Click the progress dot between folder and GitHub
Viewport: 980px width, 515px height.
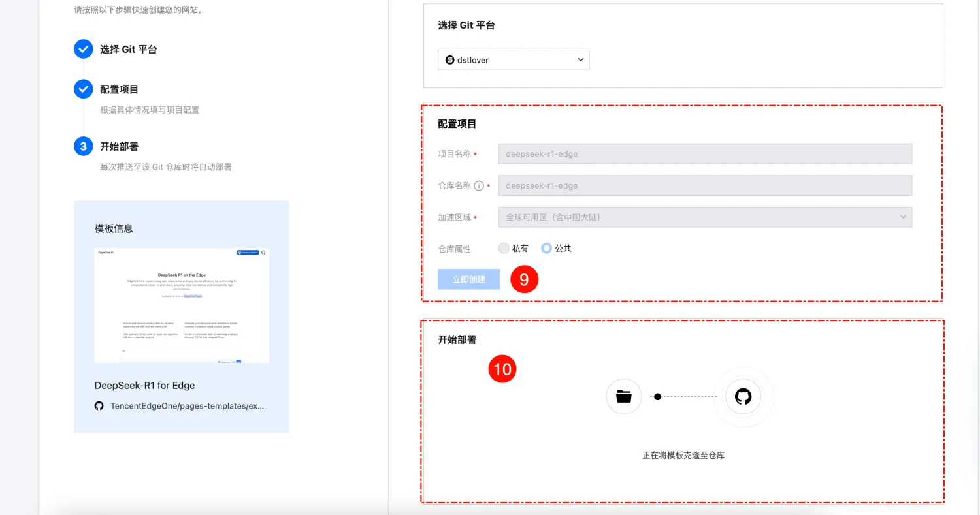(x=658, y=396)
